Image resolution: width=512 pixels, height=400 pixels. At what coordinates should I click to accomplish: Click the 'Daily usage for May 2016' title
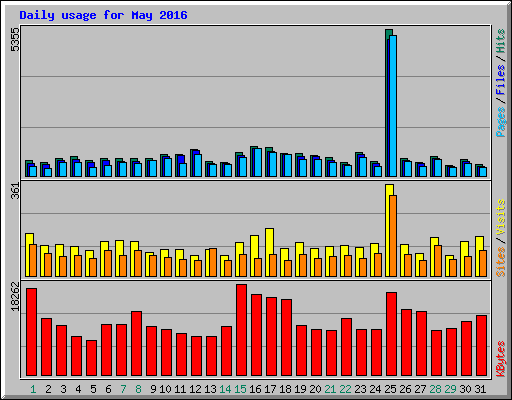[x=103, y=15]
